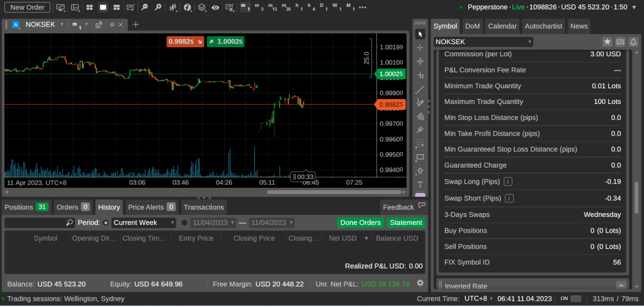Open the indicators layers menu
This screenshot has width=644, height=307.
(201, 7)
